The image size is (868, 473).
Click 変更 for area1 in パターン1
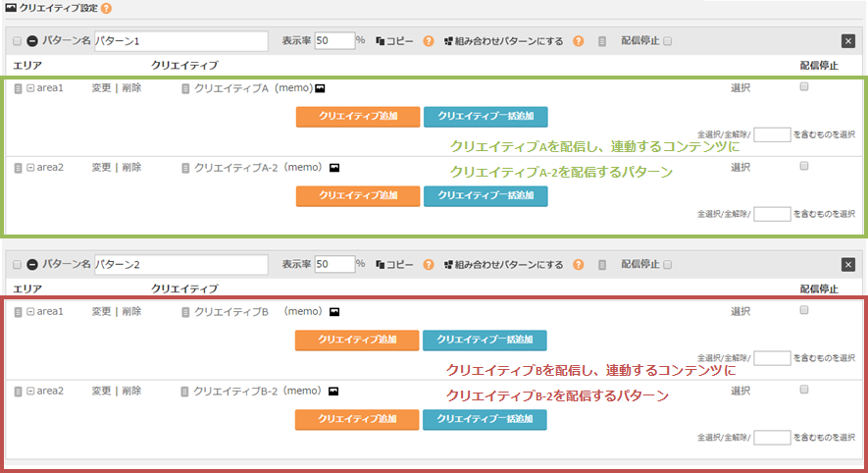click(x=101, y=88)
